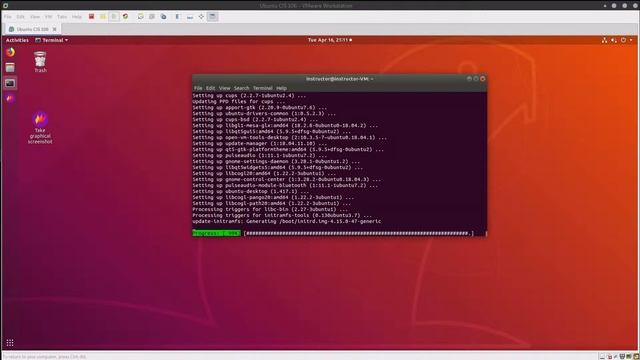Open the Trash desktop icon
640x360 pixels.
click(40, 62)
